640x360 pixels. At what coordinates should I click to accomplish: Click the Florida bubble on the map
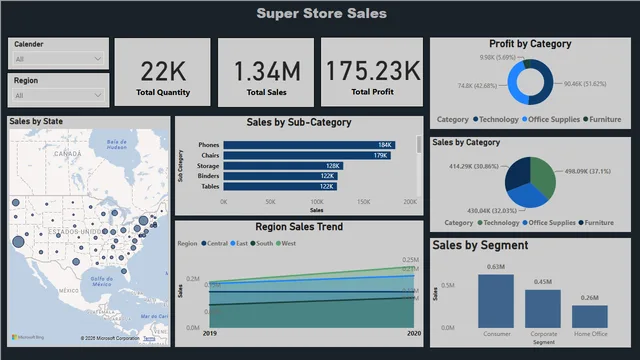[x=124, y=271]
